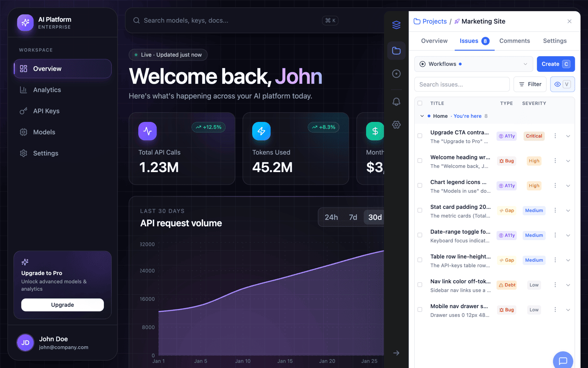This screenshot has height=368, width=588.
Task: Open notifications bell in panel rail
Action: pos(396,102)
